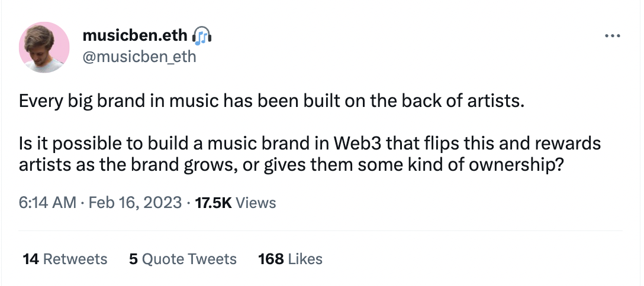This screenshot has width=644, height=286.
Task: View the Likes list
Action: pyautogui.click(x=305, y=259)
